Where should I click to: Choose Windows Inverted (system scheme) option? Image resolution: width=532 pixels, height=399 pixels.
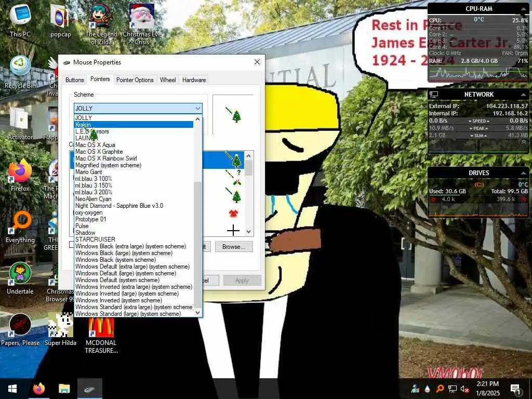click(x=134, y=300)
